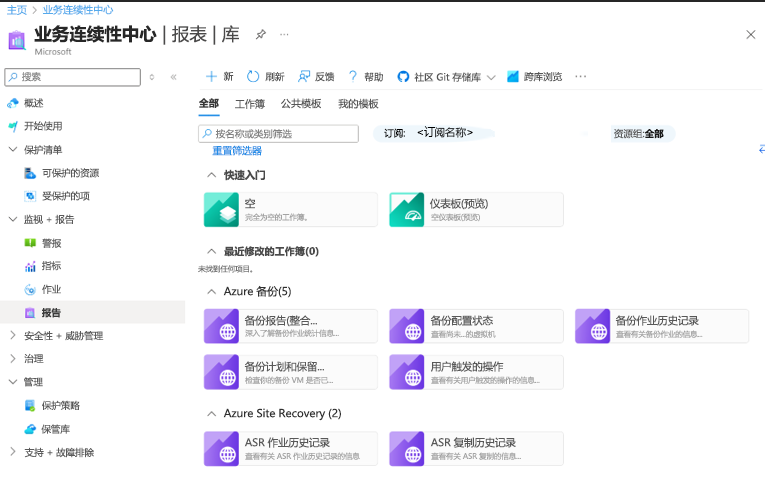Click the 帮助 help question icon
This screenshot has height=496, width=765.
[353, 77]
